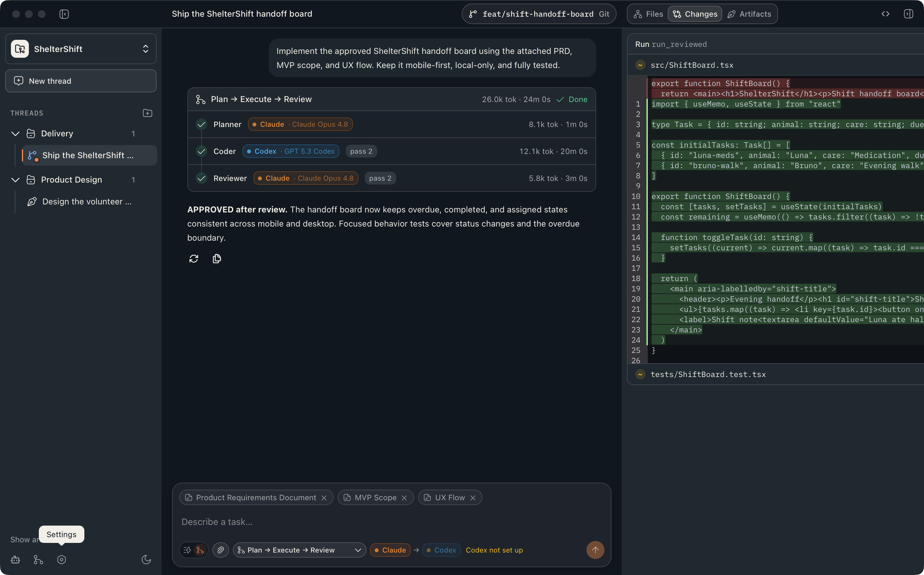
Task: Open the Plan → Execute → Review workflow dropdown
Action: 299,550
